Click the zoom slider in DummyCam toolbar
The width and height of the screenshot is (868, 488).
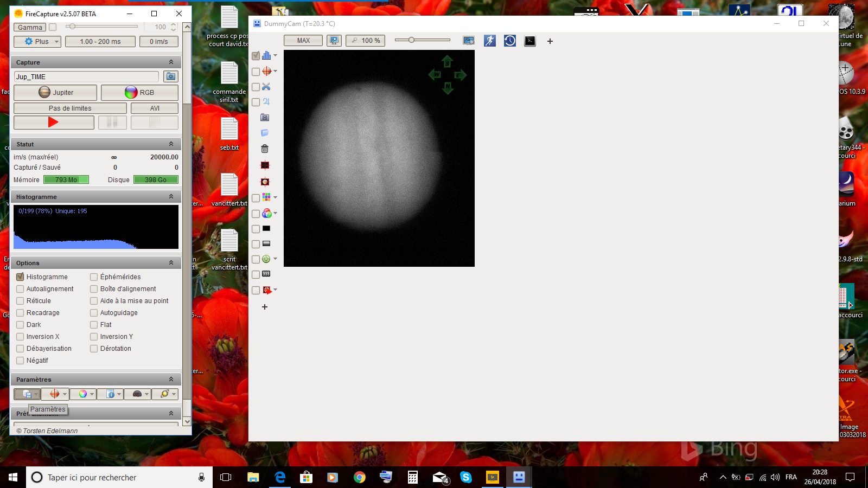[423, 40]
